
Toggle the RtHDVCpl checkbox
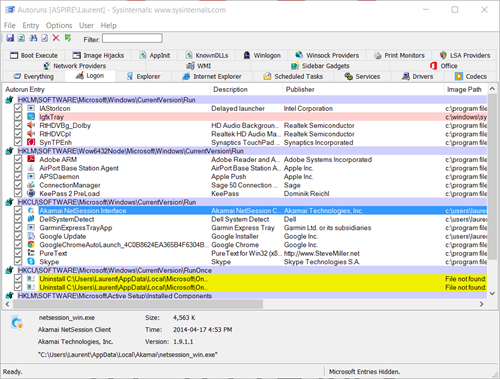tap(18, 134)
